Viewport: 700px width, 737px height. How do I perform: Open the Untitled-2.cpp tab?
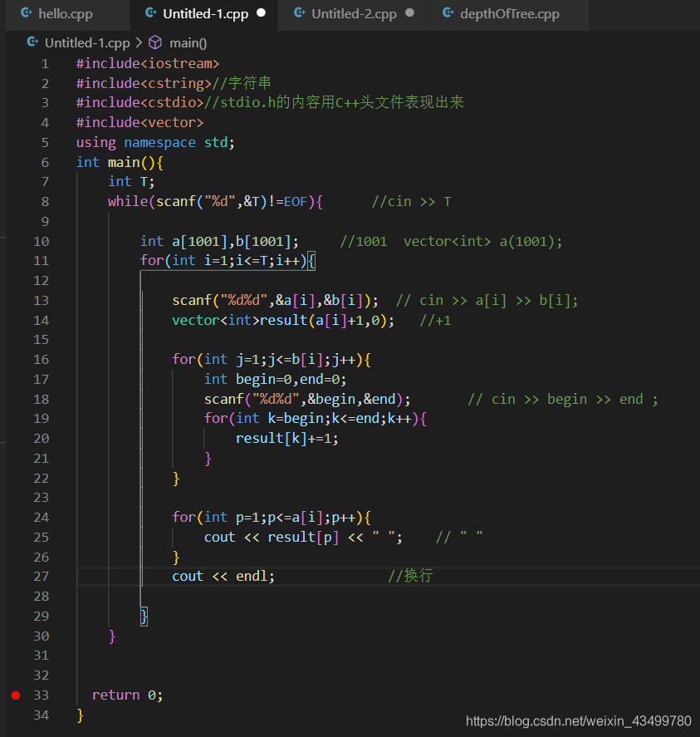(x=354, y=14)
